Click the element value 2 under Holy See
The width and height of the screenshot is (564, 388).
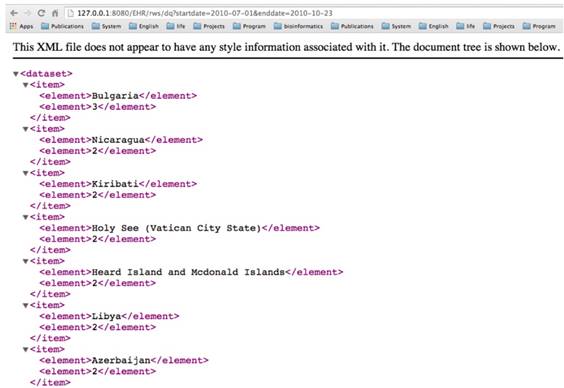[95, 239]
